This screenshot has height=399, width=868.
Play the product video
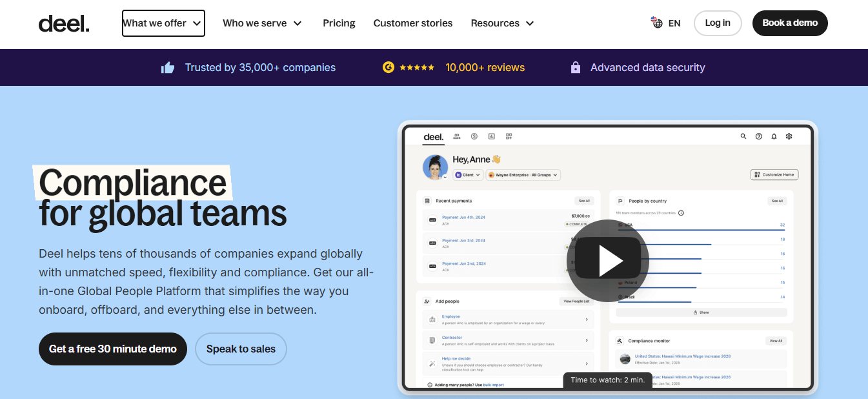[x=607, y=261]
